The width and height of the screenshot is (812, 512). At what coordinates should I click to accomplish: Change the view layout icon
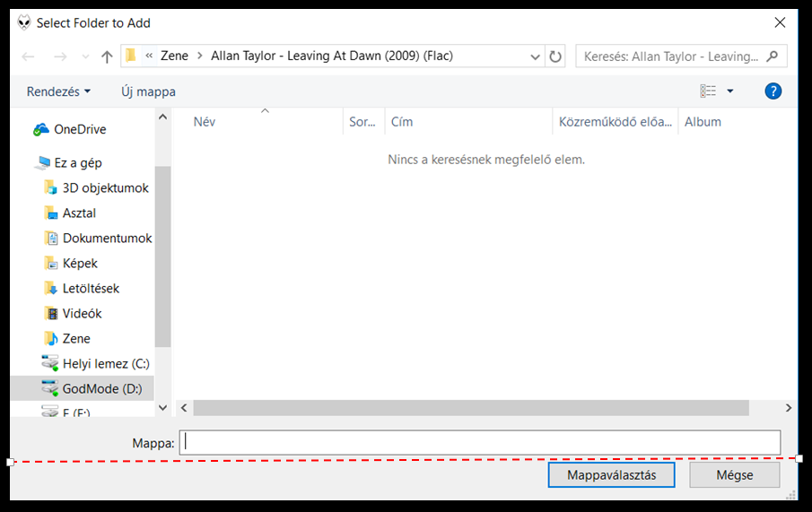pyautogui.click(x=708, y=91)
